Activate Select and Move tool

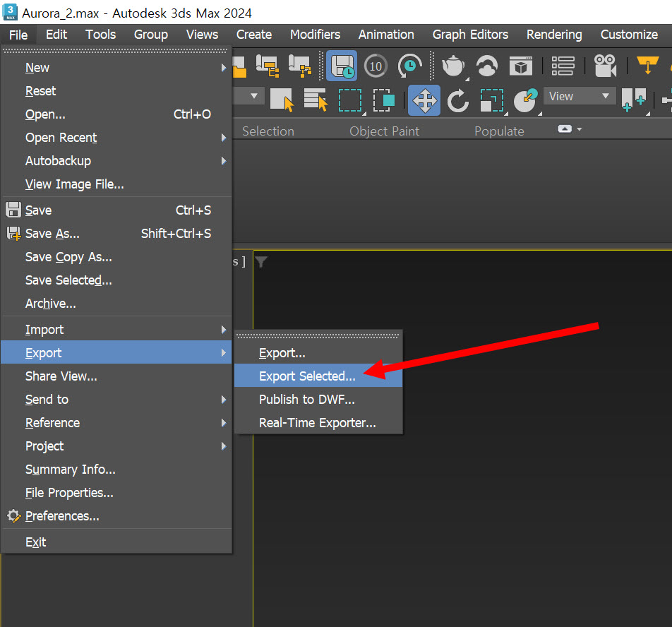tap(424, 100)
